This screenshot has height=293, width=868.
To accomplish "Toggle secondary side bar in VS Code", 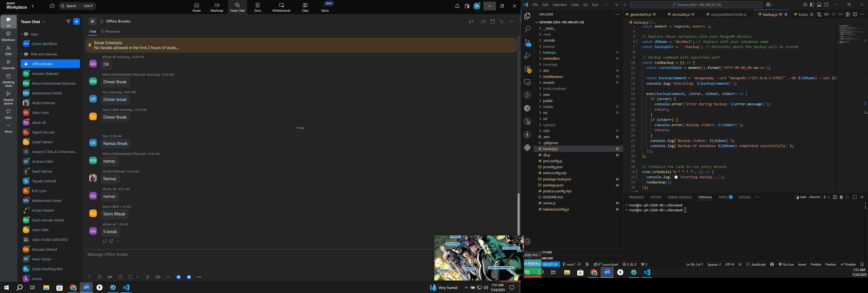I will point(826,5).
